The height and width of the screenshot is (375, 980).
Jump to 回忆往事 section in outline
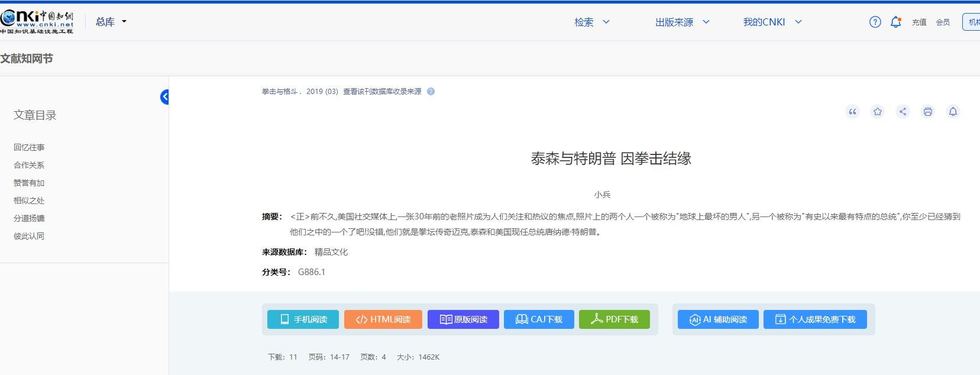(x=29, y=147)
